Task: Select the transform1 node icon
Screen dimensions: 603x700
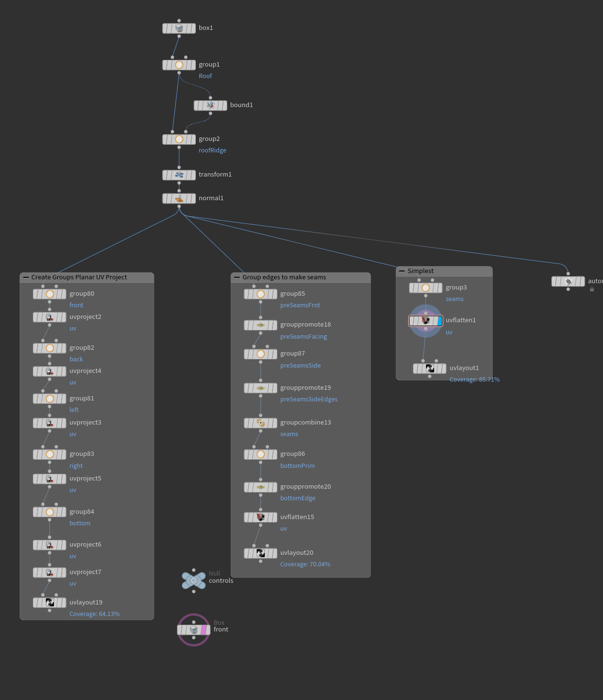Action: click(179, 175)
